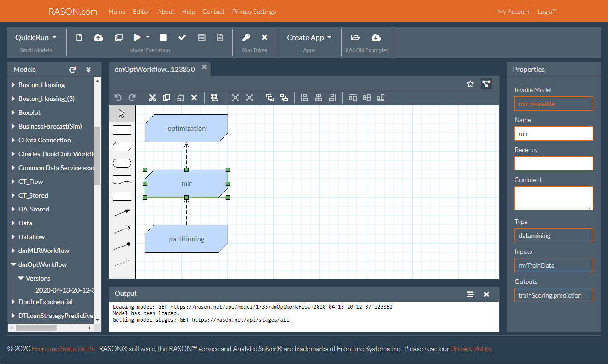Click the My Account link

[514, 12]
